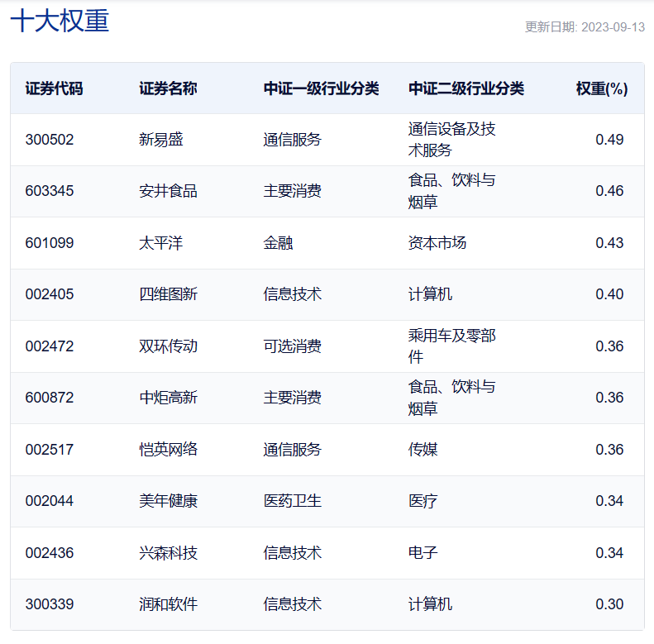Click 计算机 in the 润和软件 row
654x644 pixels.
(x=430, y=604)
